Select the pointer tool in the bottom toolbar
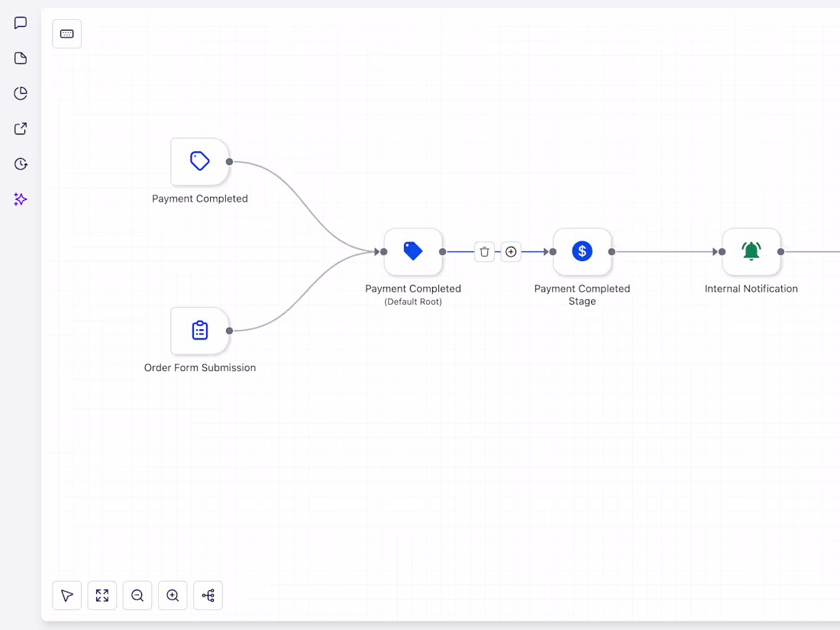The image size is (840, 630). (x=66, y=595)
